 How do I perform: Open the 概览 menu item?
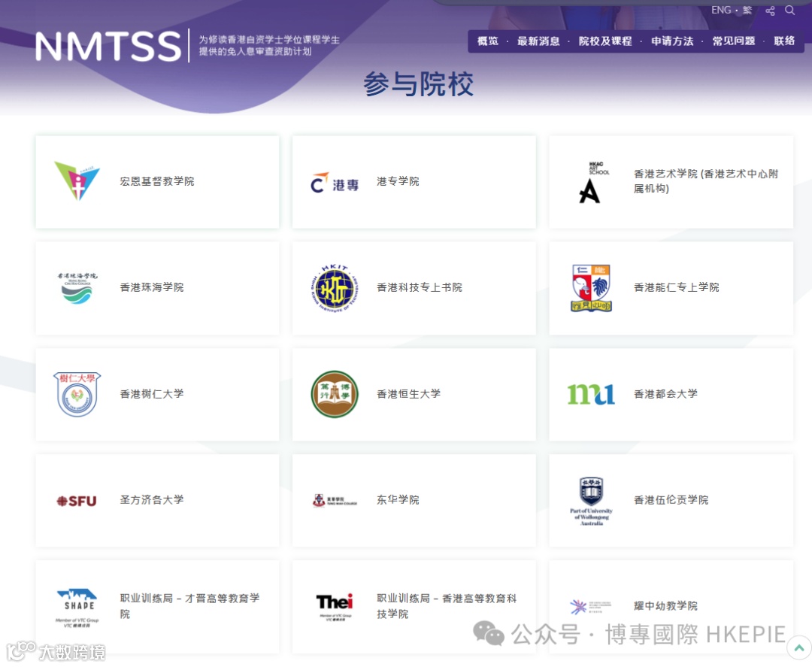point(488,41)
